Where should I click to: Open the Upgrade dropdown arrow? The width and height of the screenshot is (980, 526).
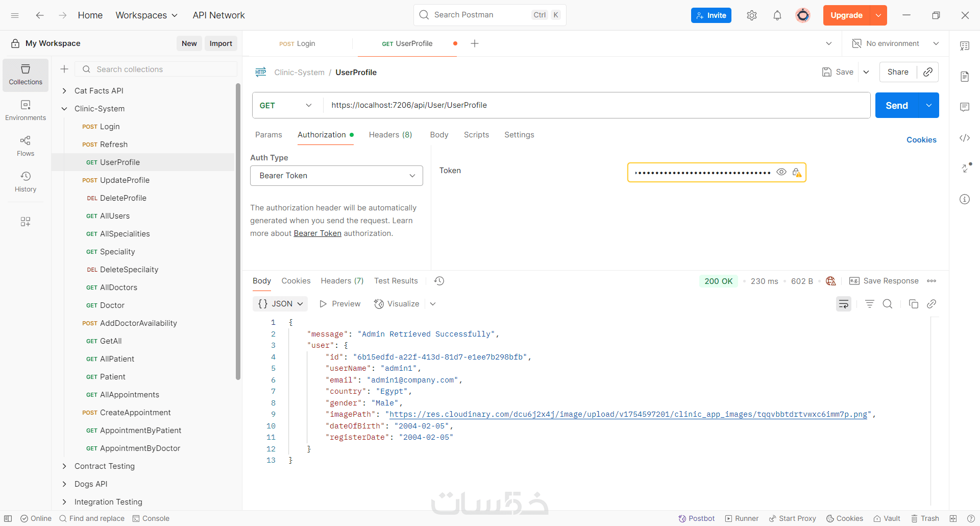coord(878,15)
